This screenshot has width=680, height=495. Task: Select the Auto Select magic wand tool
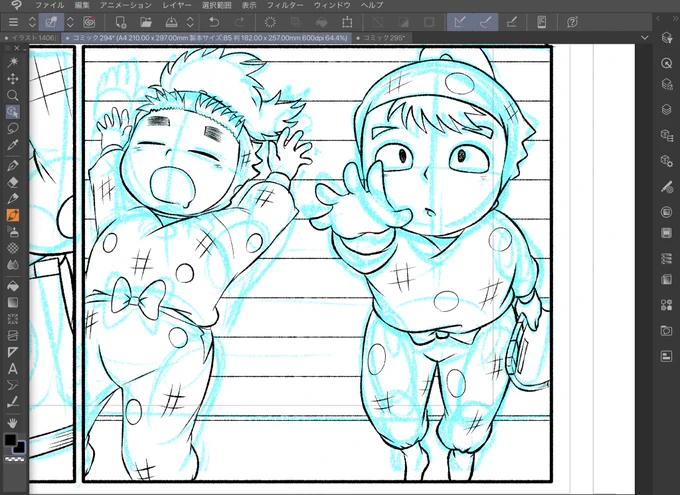(13, 62)
